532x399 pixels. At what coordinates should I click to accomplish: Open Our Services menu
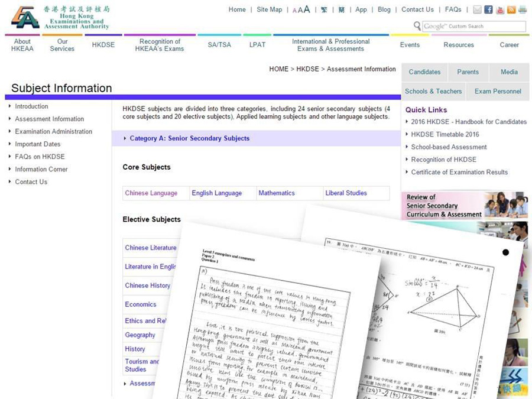[x=62, y=45]
